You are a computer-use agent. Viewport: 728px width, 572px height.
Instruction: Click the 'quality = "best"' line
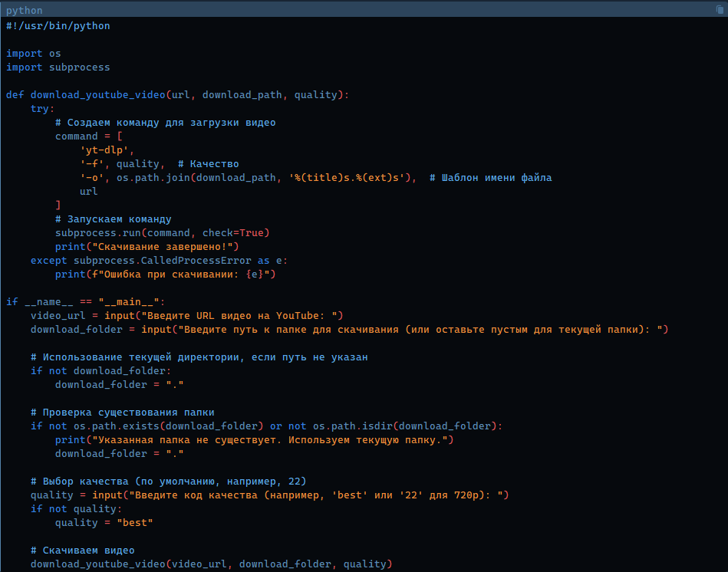tap(104, 523)
